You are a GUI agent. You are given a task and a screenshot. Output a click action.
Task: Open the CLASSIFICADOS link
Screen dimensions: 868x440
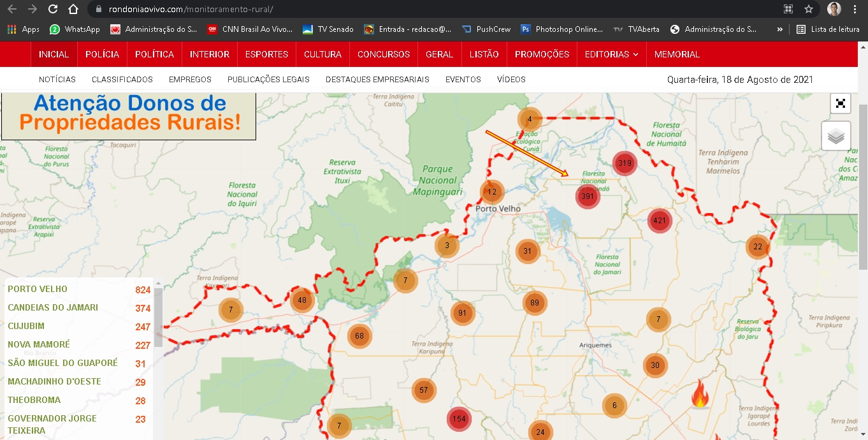pos(122,80)
